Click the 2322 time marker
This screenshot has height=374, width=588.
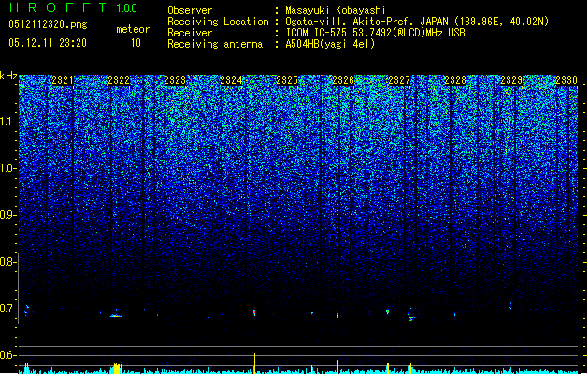click(119, 80)
